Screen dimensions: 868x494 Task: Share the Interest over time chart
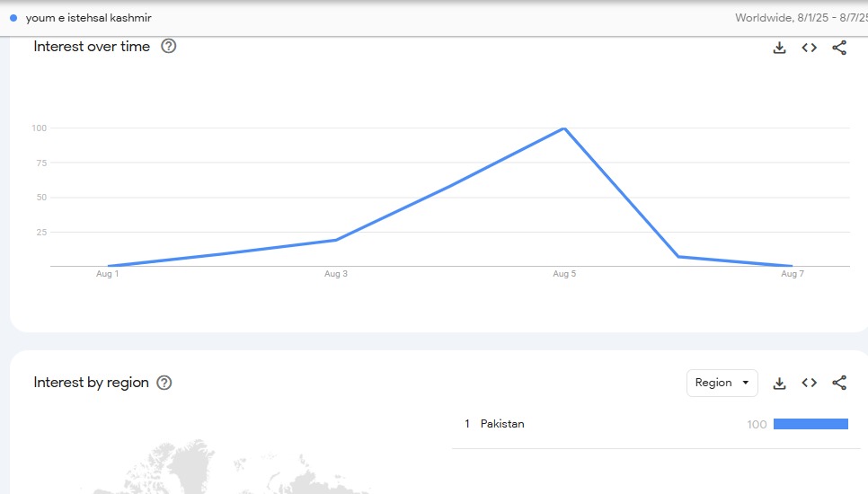(839, 48)
